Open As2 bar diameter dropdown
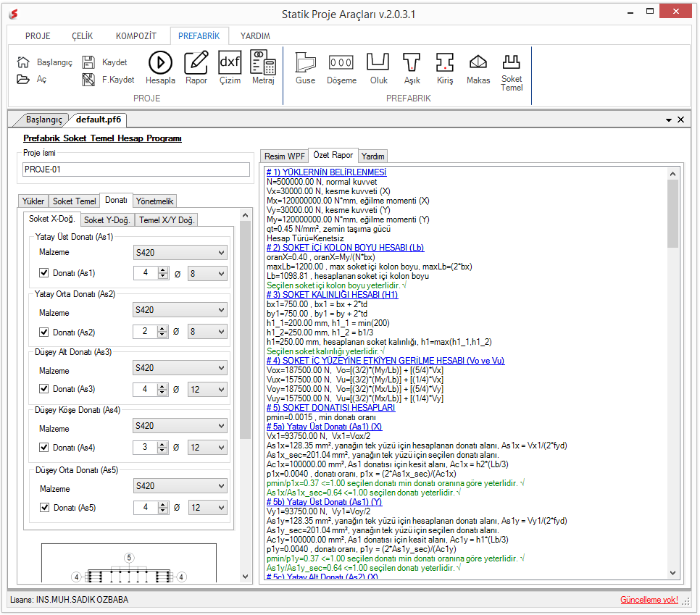 pyautogui.click(x=207, y=332)
